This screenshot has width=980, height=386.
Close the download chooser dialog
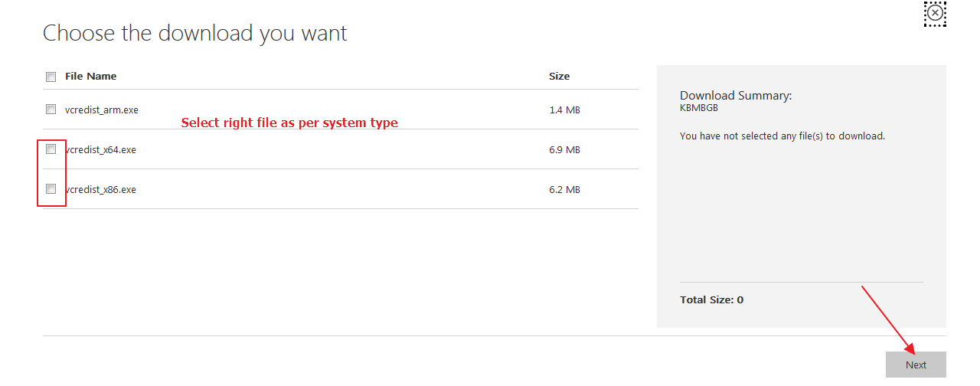tap(935, 13)
